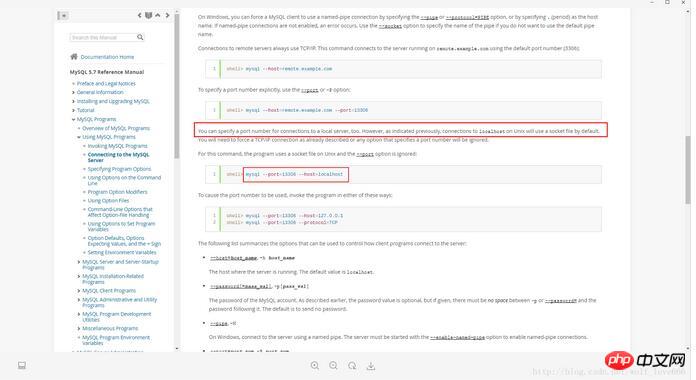Image resolution: width=696 pixels, height=380 pixels.
Task: Open Invoking MySQL Programs
Action: tap(117, 146)
